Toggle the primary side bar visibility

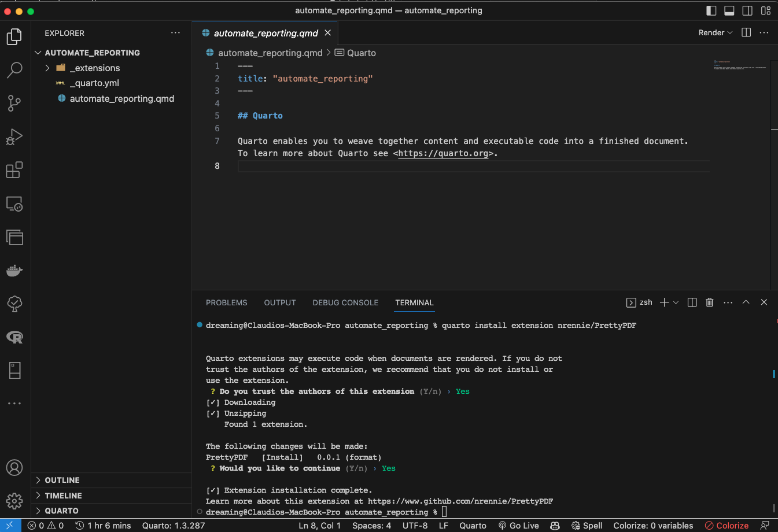[711, 10]
